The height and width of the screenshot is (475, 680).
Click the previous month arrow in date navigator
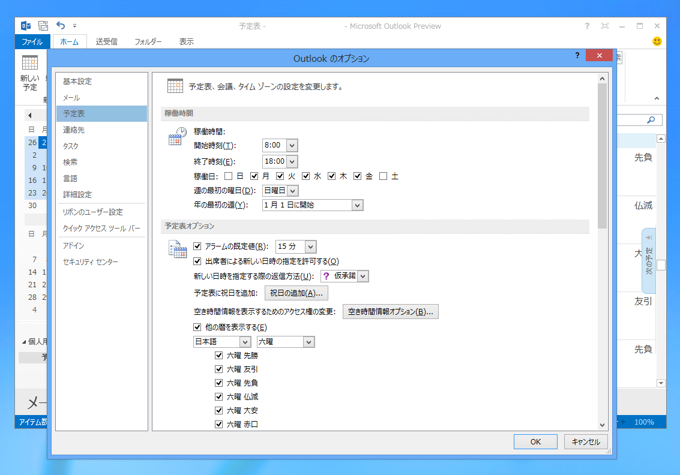(29, 115)
